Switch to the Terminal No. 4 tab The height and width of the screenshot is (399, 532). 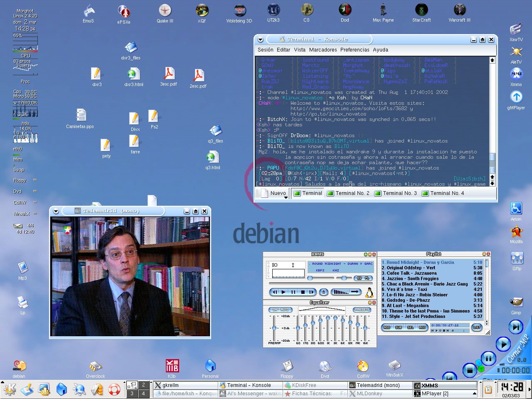coord(443,193)
